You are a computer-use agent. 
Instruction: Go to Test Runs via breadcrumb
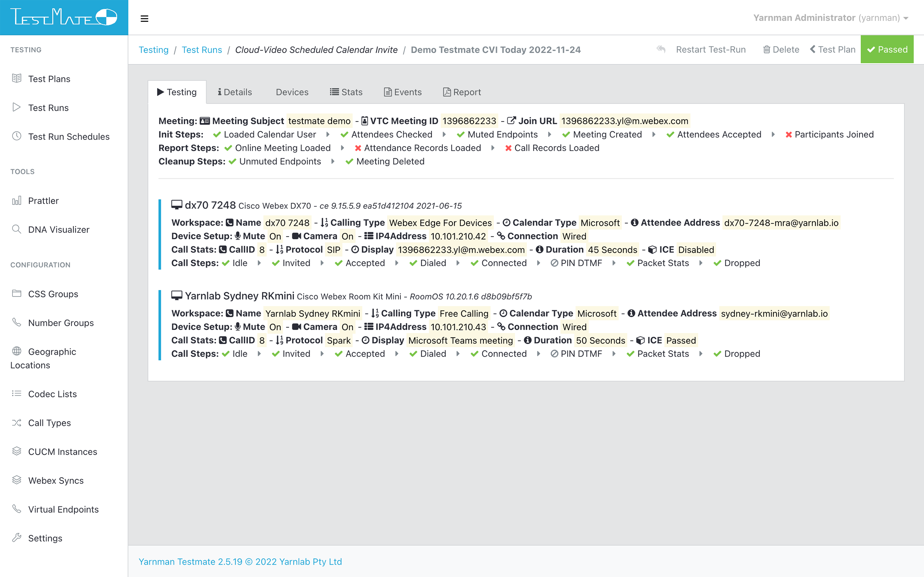pos(202,49)
